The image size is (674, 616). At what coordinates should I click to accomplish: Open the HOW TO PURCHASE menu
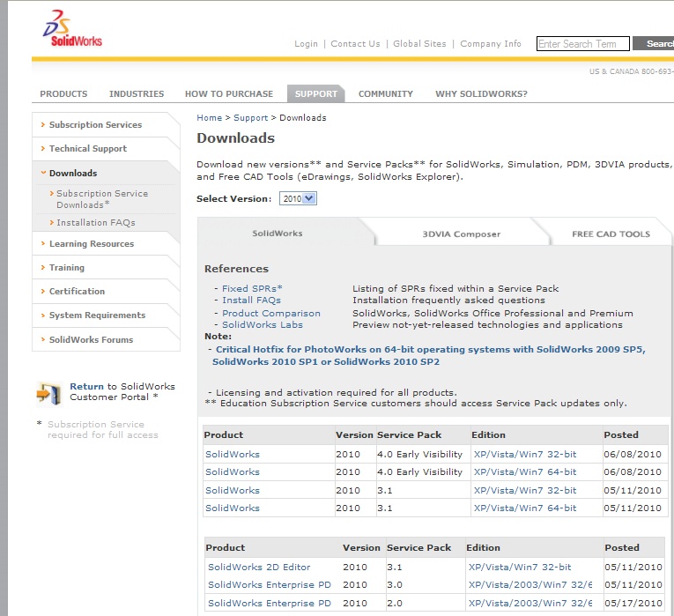(229, 93)
